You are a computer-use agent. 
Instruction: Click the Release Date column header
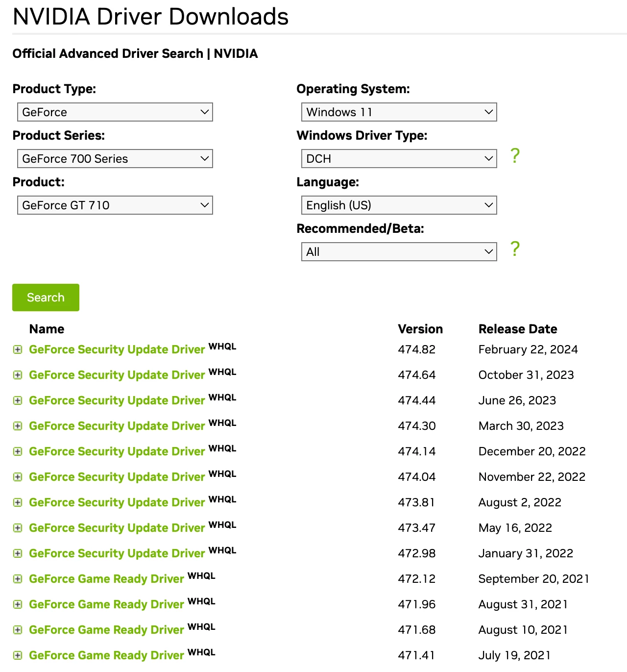click(518, 329)
